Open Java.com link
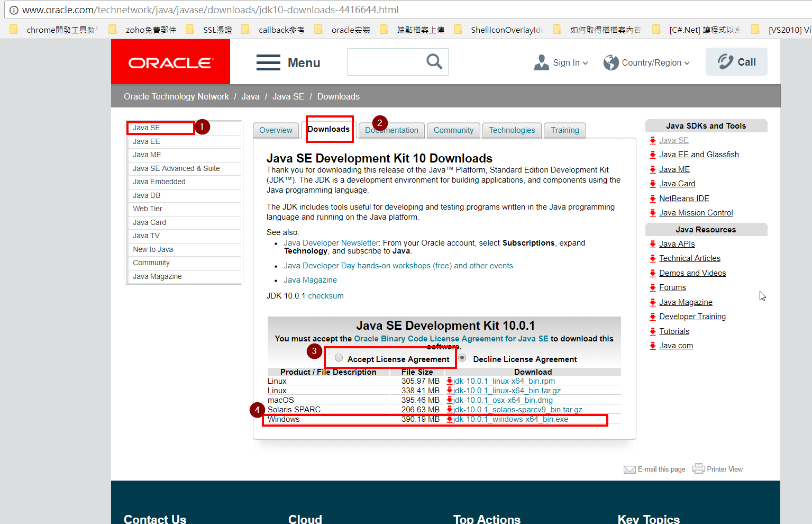This screenshot has height=524, width=812. point(676,346)
